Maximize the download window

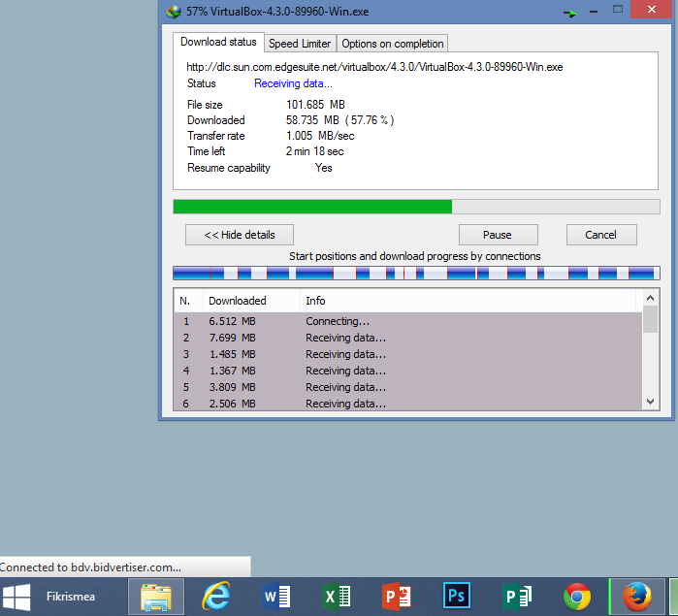point(618,10)
